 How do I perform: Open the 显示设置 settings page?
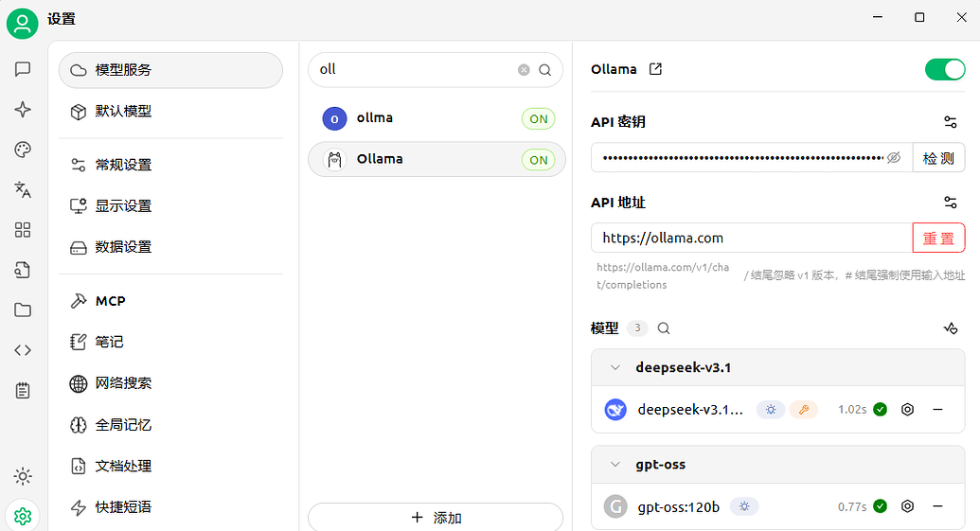click(x=170, y=206)
